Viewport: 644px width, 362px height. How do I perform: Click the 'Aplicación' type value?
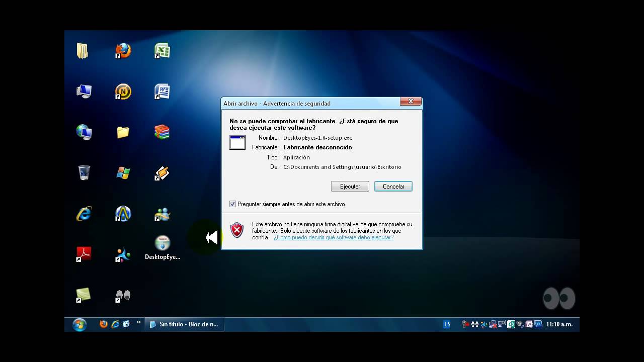[x=296, y=157]
